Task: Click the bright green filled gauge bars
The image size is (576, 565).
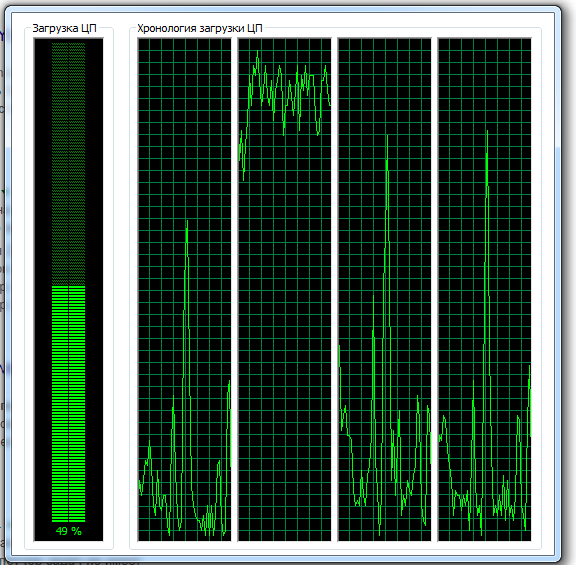Action: (x=68, y=404)
